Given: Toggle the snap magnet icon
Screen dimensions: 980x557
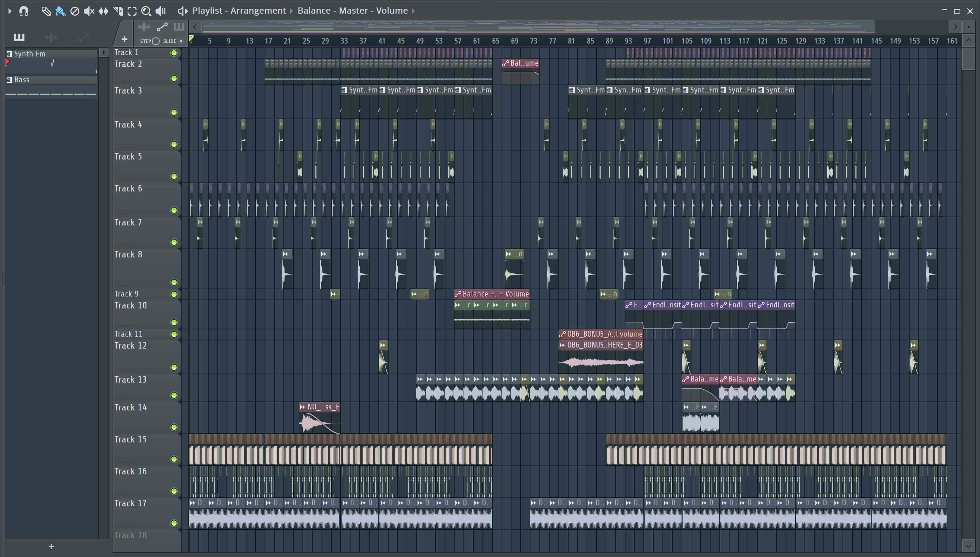Looking at the screenshot, I should point(24,11).
